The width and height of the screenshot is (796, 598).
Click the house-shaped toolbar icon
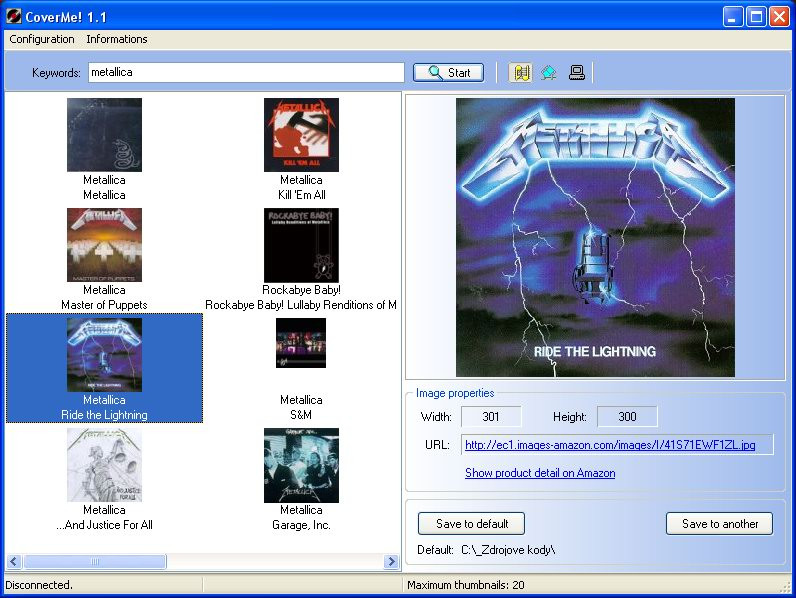click(x=549, y=73)
